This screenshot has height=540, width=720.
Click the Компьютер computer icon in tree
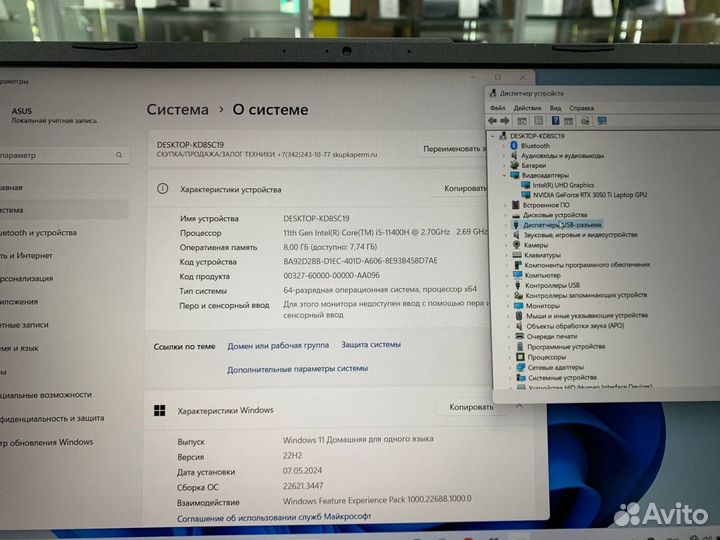point(518,275)
